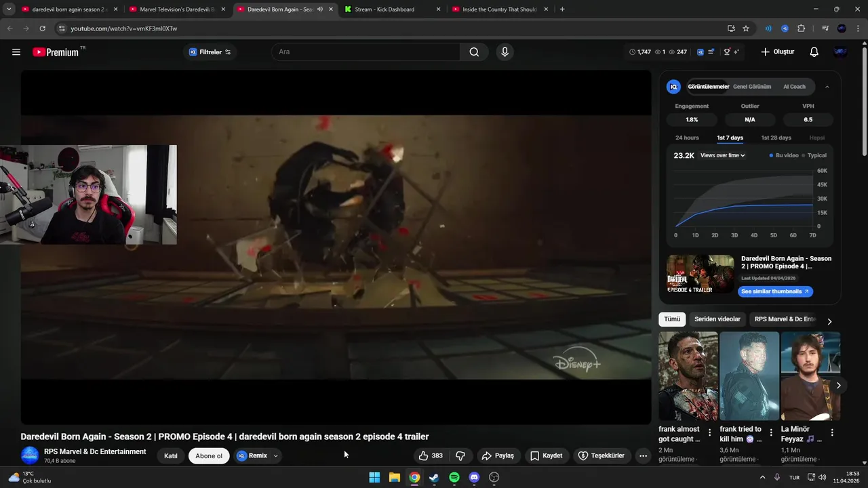Open 'frank almost got caught' video thumbnail
This screenshot has width=868, height=488.
pos(688,375)
